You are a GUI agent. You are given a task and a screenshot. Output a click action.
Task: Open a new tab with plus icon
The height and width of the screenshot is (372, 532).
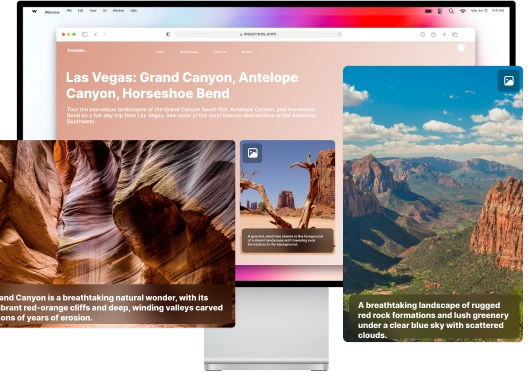(444, 34)
